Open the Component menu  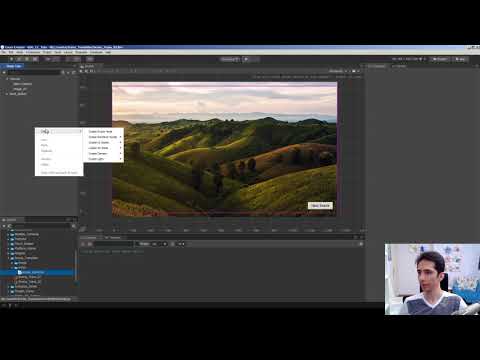tap(33, 52)
